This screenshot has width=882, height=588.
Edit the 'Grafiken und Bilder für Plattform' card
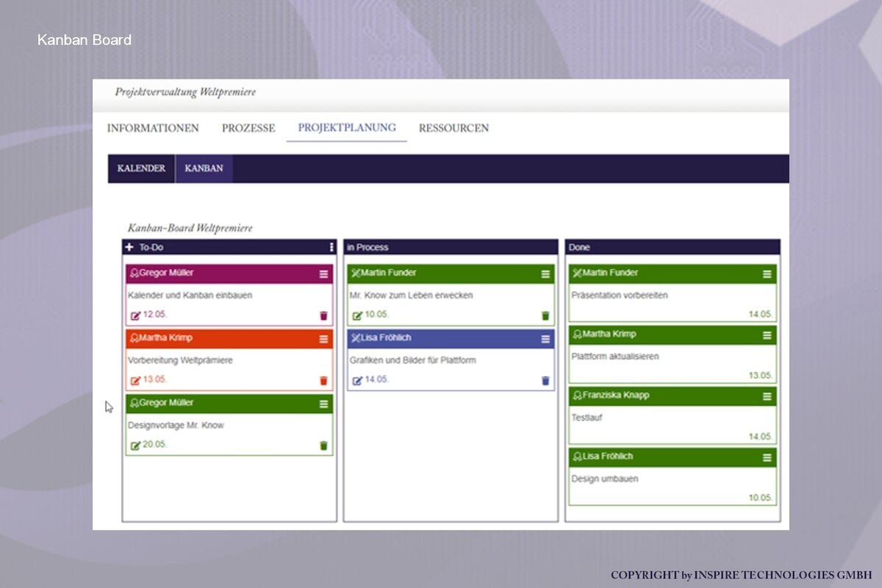(357, 381)
